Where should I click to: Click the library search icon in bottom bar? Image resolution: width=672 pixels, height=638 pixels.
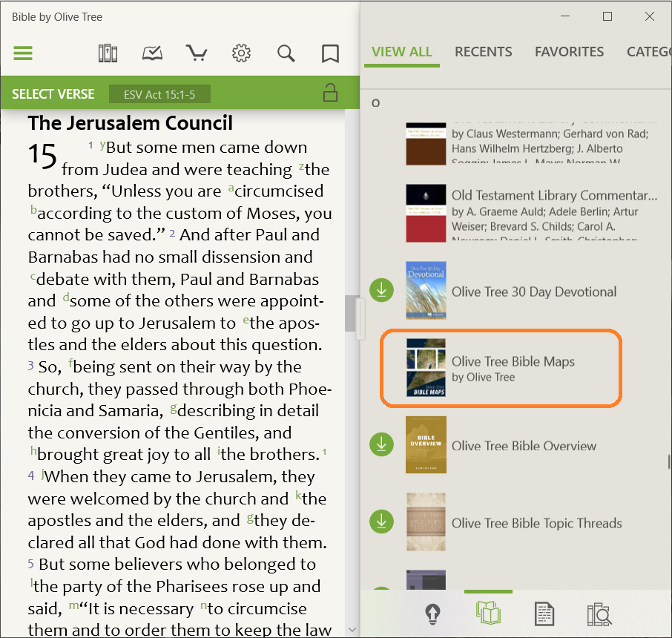[599, 614]
